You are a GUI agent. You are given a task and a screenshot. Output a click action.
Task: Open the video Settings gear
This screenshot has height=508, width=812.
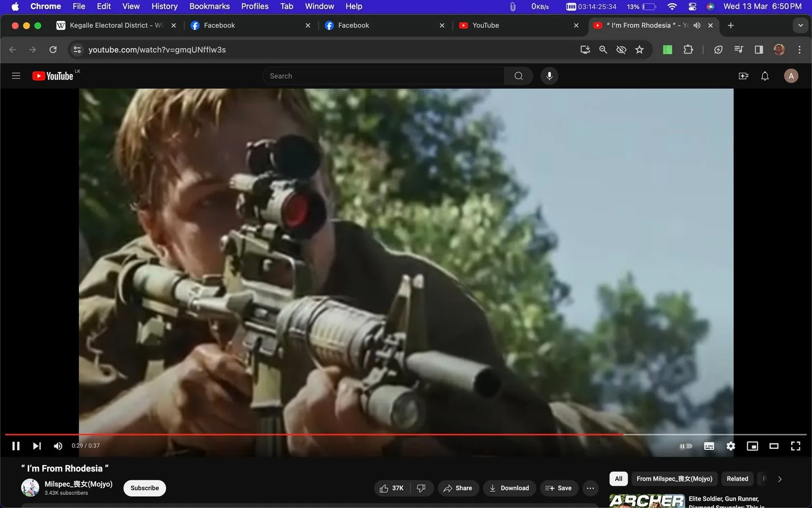(731, 446)
